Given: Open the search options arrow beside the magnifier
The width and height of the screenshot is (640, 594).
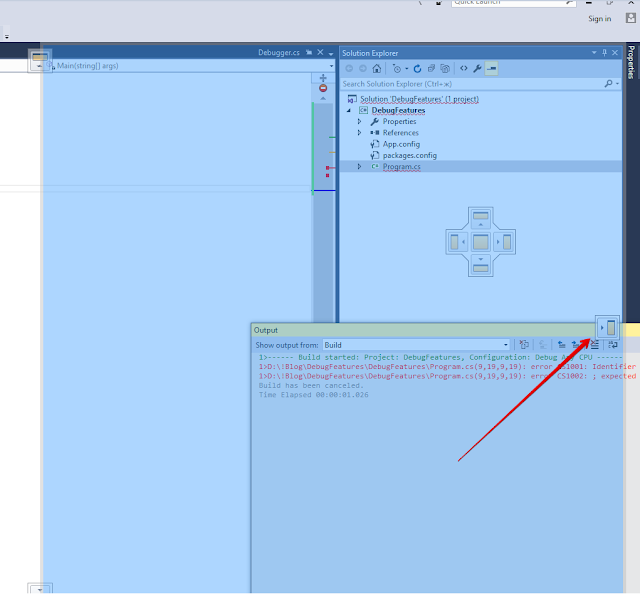Looking at the screenshot, I should pos(617,84).
